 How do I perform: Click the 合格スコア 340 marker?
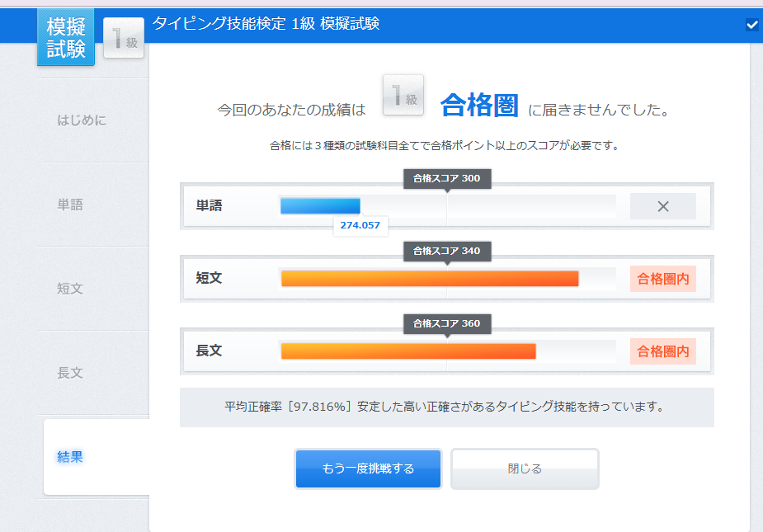click(x=447, y=252)
